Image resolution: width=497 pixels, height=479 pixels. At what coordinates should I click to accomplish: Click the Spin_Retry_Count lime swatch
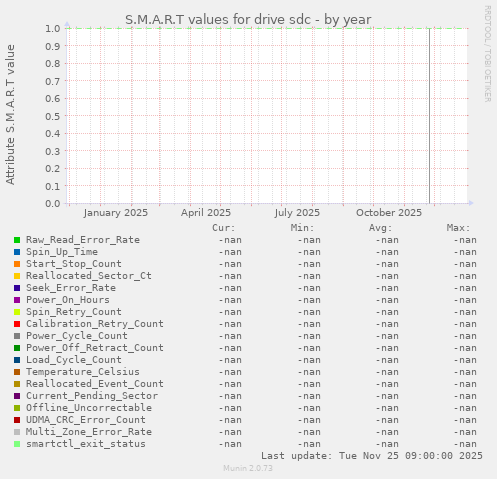(x=17, y=312)
